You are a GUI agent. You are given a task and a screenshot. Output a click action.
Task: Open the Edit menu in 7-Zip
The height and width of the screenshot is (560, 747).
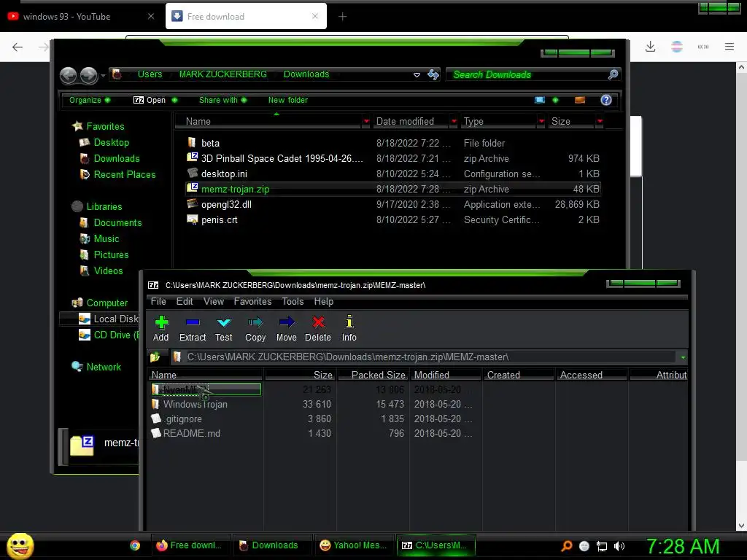[185, 301]
